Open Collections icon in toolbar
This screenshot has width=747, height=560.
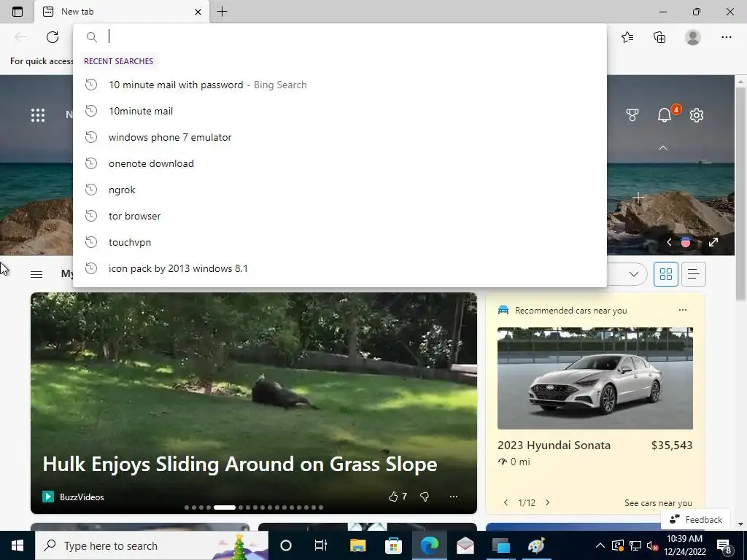coord(659,37)
